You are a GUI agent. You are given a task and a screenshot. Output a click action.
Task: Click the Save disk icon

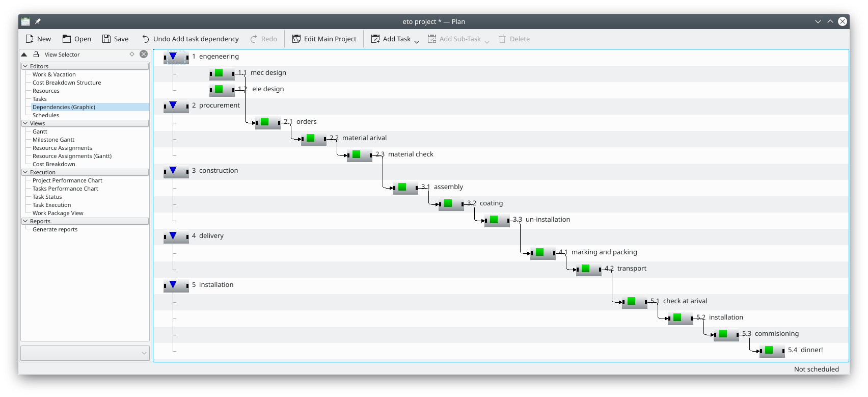(x=106, y=39)
